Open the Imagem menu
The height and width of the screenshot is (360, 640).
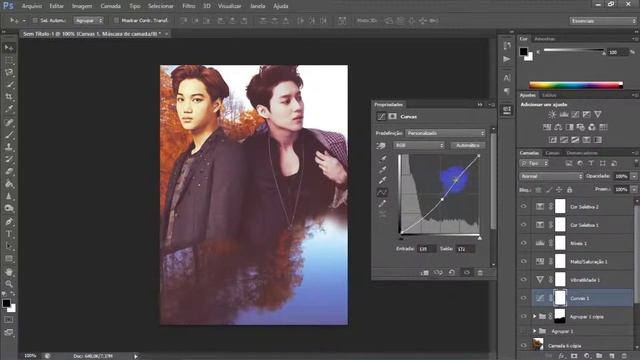[82, 6]
